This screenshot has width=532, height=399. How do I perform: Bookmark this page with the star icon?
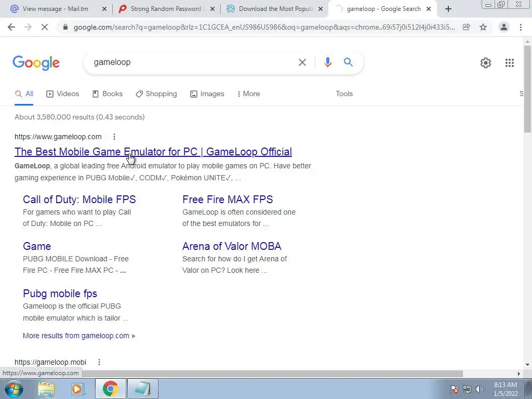click(x=483, y=27)
